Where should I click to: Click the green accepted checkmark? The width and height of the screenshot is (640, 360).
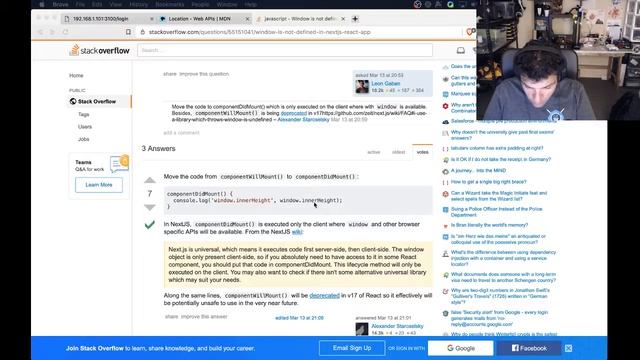click(150, 224)
